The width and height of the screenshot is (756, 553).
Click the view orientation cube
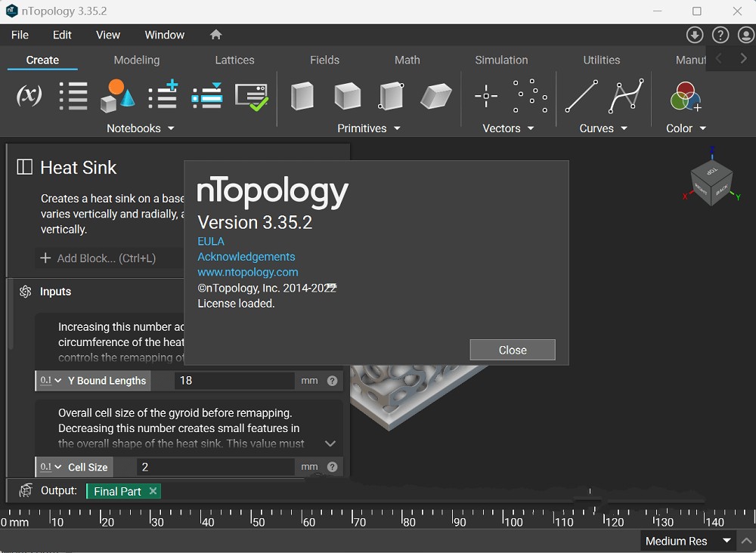tap(711, 183)
